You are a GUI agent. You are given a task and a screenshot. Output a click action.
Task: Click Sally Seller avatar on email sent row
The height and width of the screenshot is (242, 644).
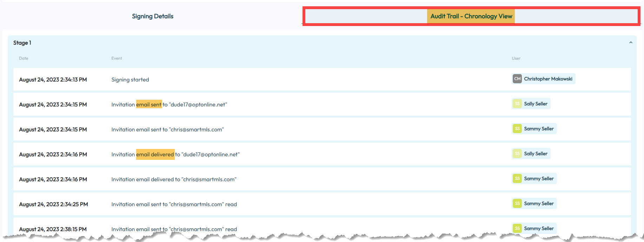pyautogui.click(x=517, y=104)
